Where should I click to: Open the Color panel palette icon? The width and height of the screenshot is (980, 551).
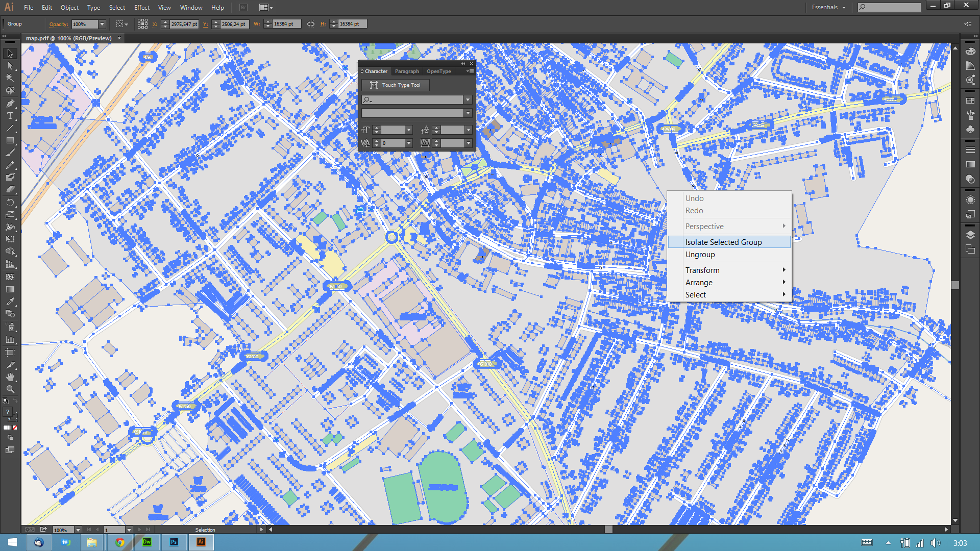coord(970,52)
